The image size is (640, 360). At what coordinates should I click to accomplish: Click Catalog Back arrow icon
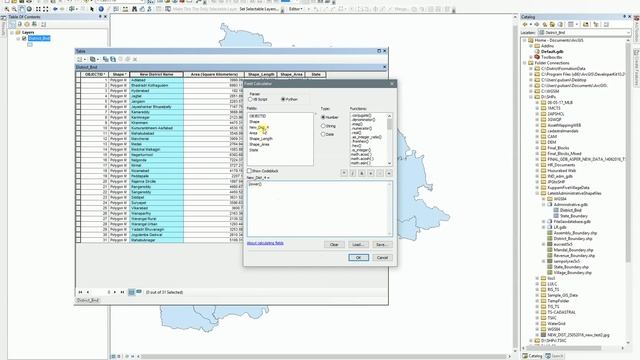pyautogui.click(x=525, y=24)
